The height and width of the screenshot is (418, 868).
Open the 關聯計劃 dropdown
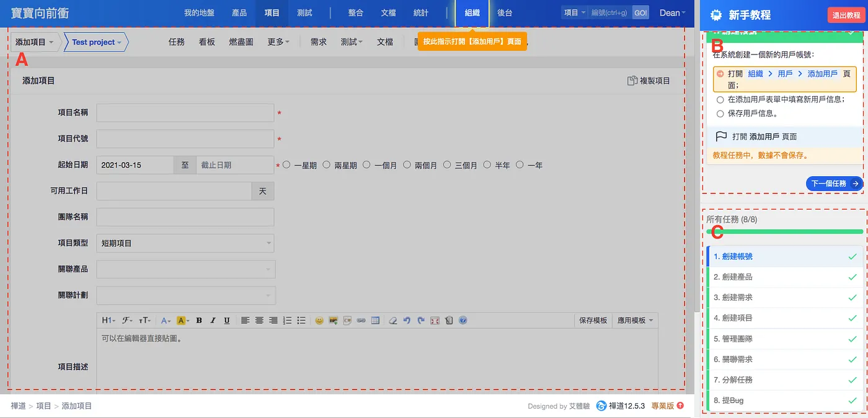point(185,295)
